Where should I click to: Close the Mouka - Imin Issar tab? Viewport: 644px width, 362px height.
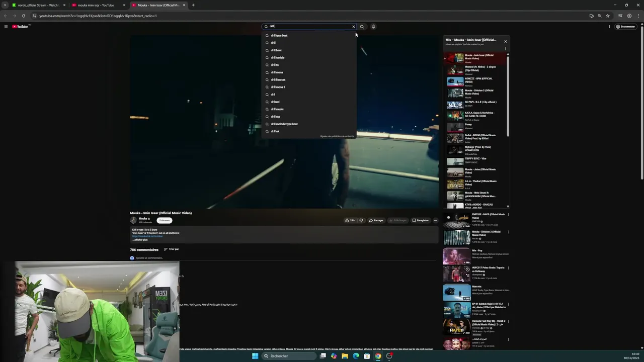tap(184, 5)
